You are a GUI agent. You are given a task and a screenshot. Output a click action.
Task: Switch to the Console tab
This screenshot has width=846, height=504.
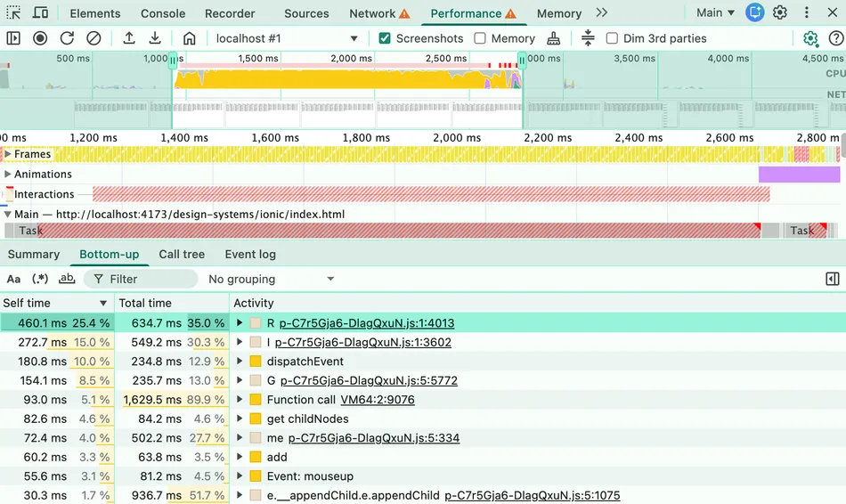(163, 13)
